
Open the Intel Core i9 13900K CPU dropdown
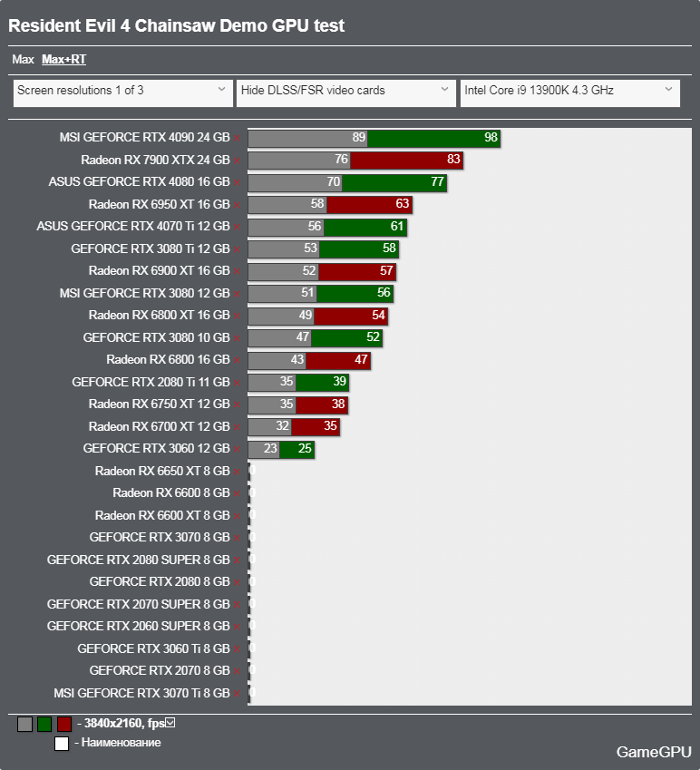pyautogui.click(x=570, y=93)
